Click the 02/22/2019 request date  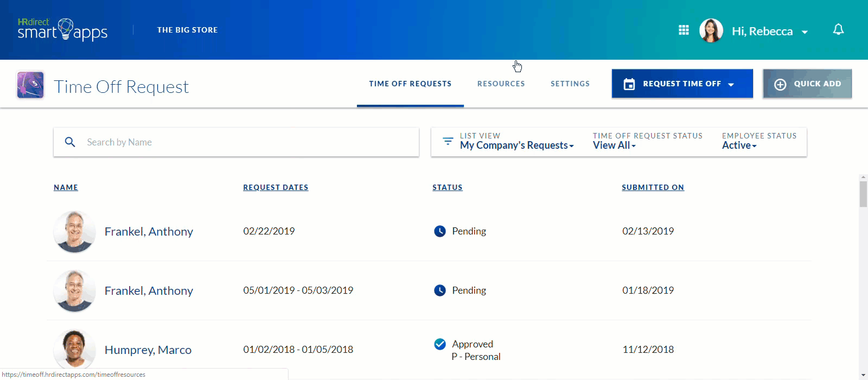pyautogui.click(x=269, y=231)
